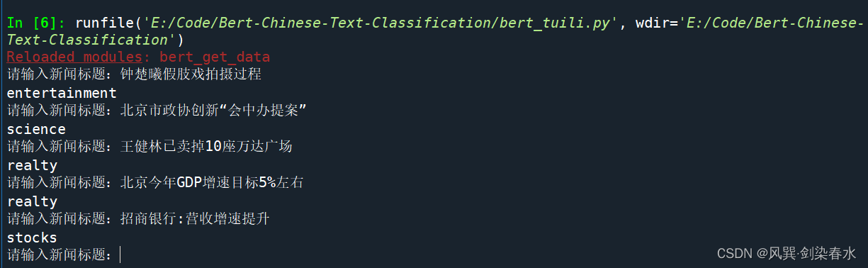868x268 pixels.
Task: Click the wrapped Text-Classification path on the second line
Action: click(91, 41)
